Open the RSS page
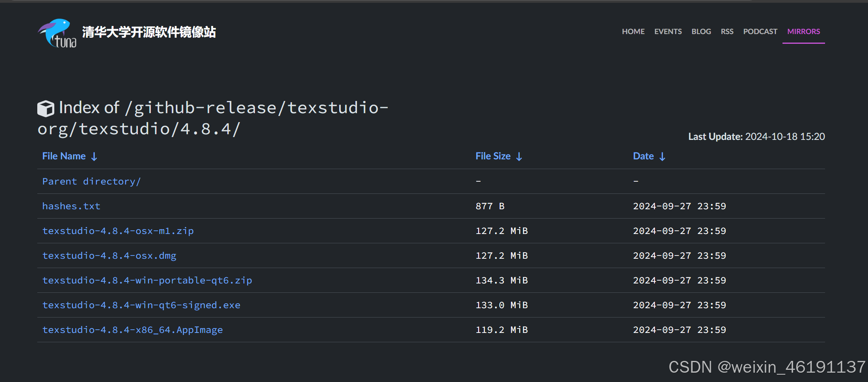This screenshot has height=382, width=868. 727,31
